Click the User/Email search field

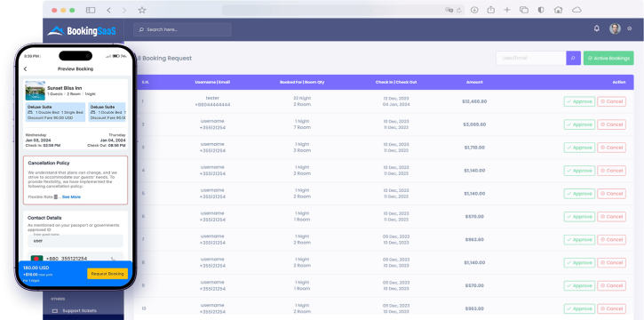531,58
